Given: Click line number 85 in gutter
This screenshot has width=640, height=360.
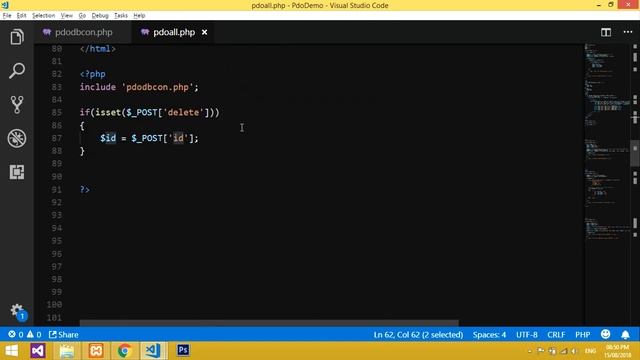Looking at the screenshot, I should coord(57,113).
